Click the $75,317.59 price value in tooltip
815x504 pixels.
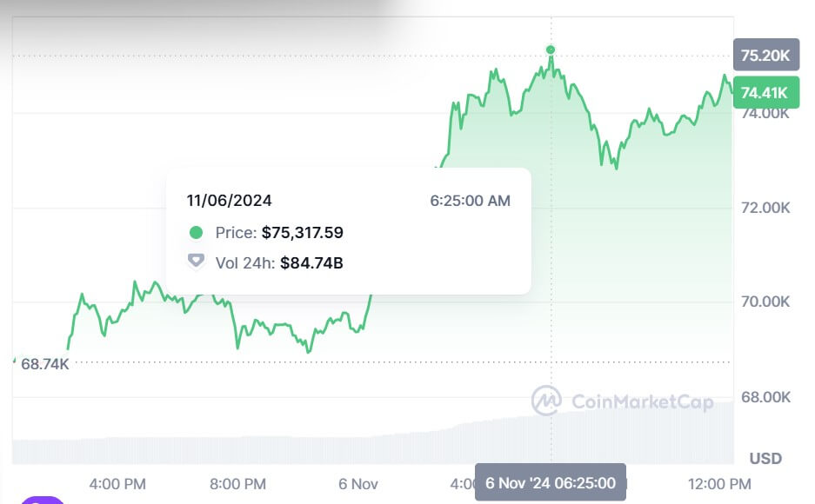[303, 233]
